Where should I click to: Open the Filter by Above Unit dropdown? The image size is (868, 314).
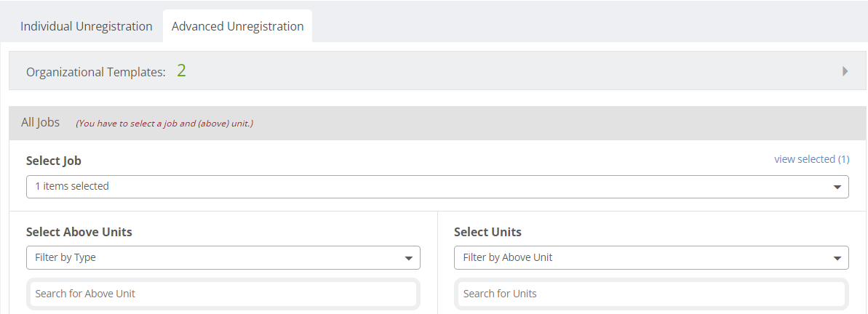651,257
